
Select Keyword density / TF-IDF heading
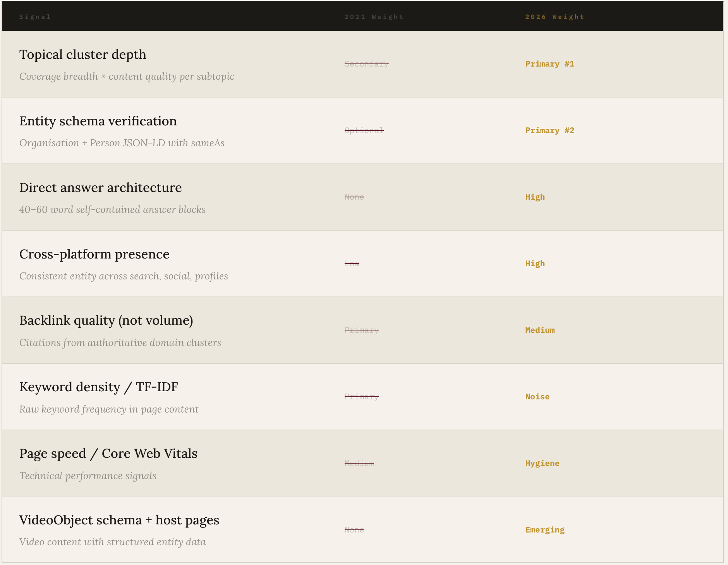coord(98,387)
